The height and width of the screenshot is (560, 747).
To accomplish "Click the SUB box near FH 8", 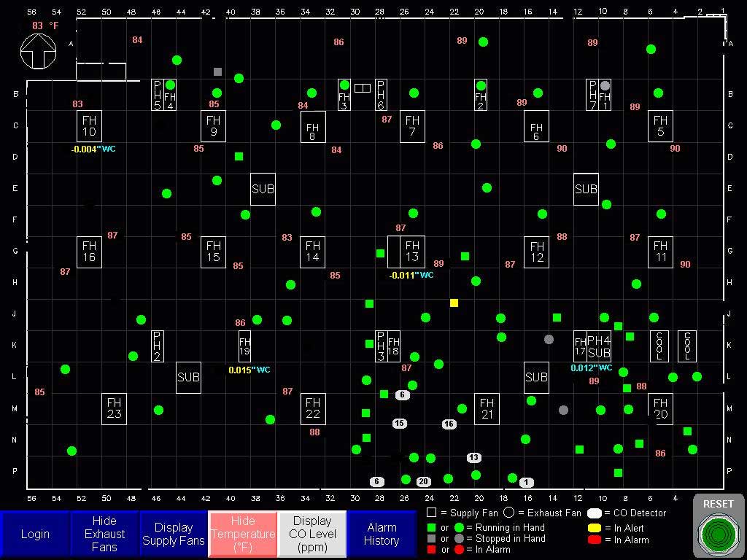I will pos(263,189).
